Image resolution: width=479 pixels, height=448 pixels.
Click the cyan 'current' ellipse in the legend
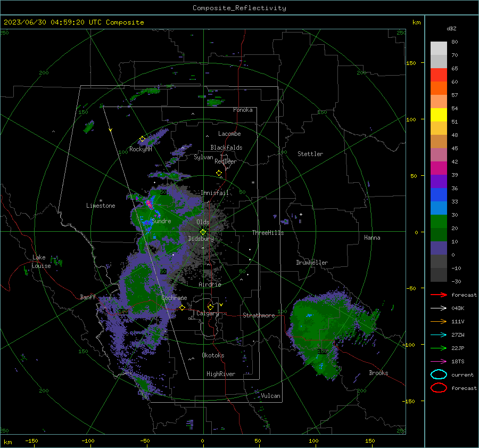point(439,374)
